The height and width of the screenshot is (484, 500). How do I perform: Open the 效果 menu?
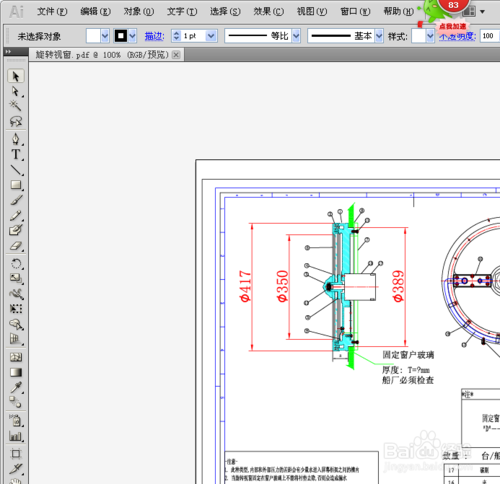[269, 11]
